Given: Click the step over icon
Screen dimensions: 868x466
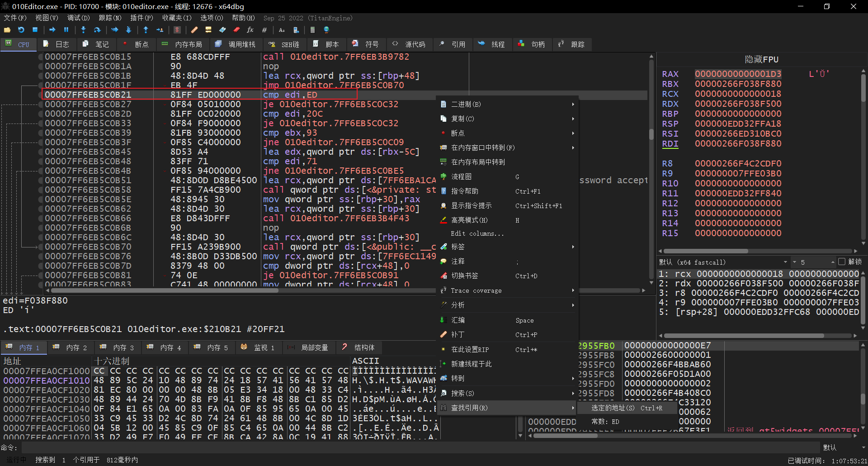Looking at the screenshot, I should click(x=97, y=30).
